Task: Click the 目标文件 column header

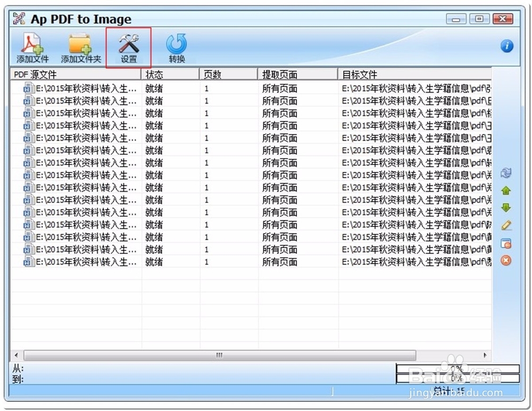Action: point(414,74)
